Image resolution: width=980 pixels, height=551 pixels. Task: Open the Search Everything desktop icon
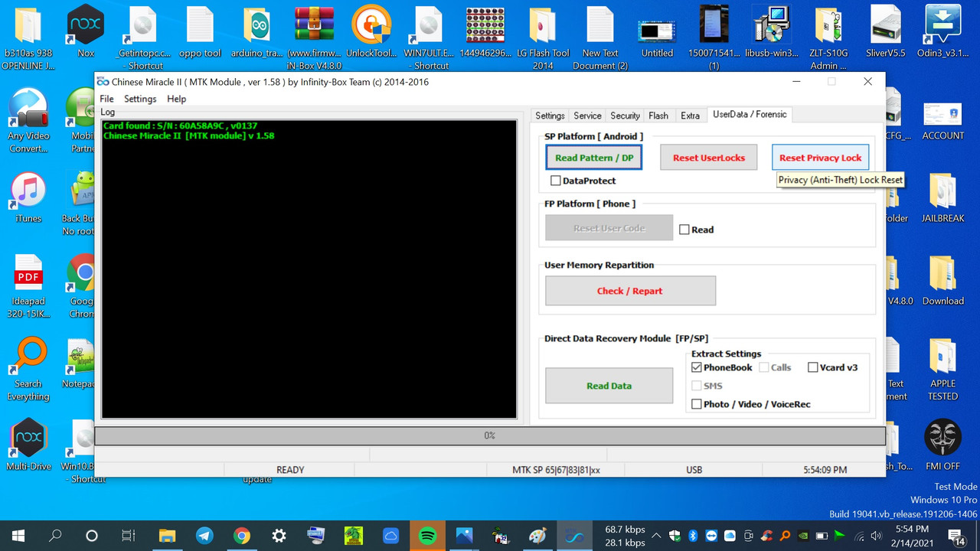pos(28,369)
